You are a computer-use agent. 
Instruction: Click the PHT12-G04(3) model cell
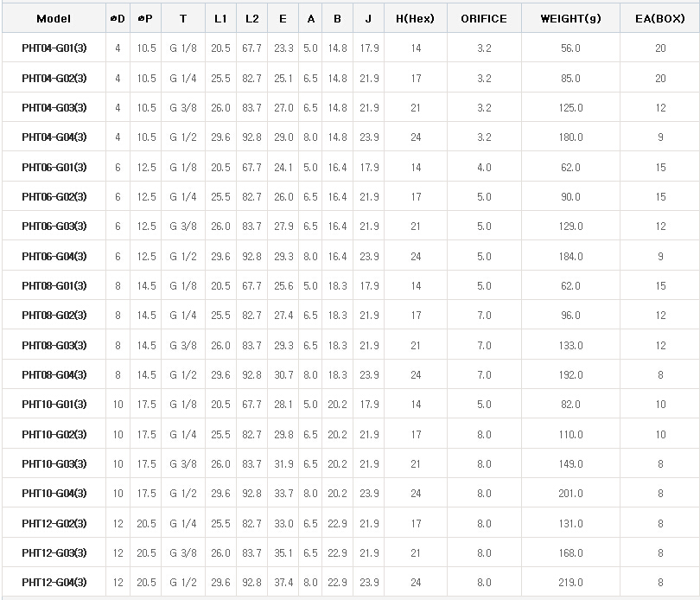point(54,583)
